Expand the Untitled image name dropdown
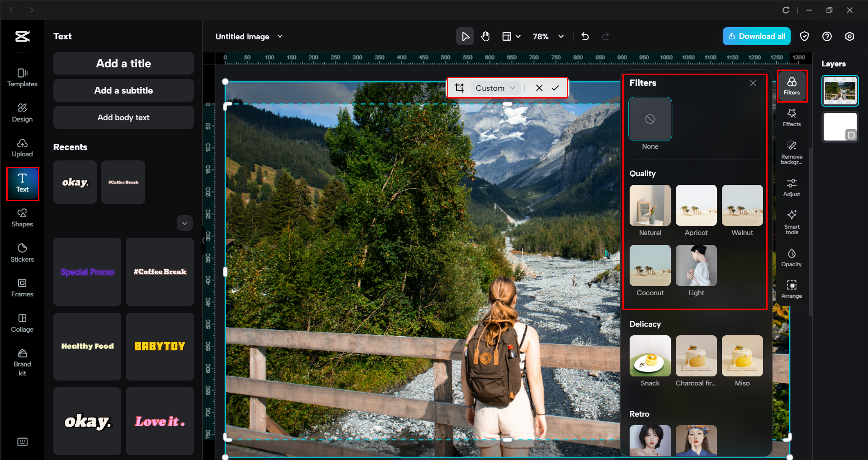This screenshot has width=868, height=460. pos(280,36)
